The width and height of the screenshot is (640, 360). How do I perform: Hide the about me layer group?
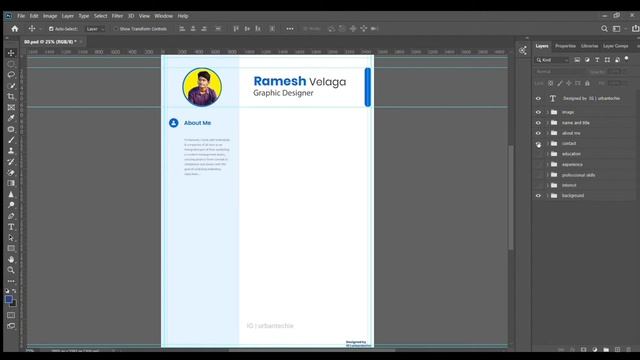pos(538,133)
